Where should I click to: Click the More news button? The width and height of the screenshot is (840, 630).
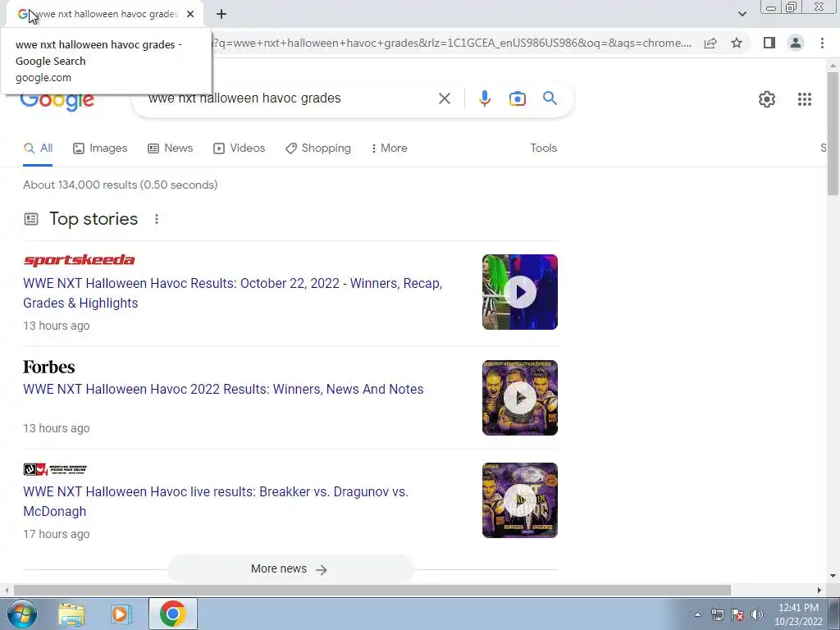coord(290,569)
